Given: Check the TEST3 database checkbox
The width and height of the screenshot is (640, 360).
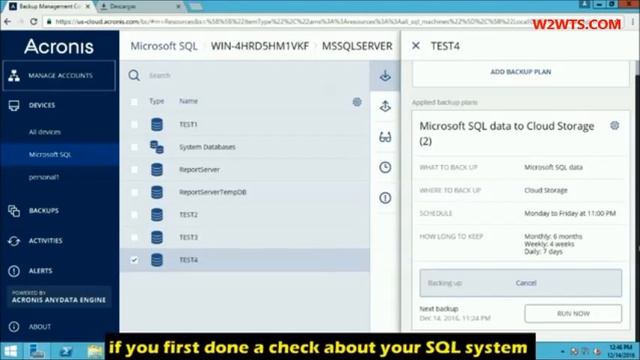Looking at the screenshot, I should [134, 237].
